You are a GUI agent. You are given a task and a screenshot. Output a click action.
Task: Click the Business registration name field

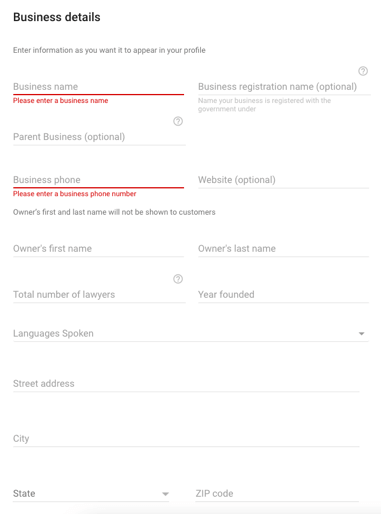coord(284,87)
